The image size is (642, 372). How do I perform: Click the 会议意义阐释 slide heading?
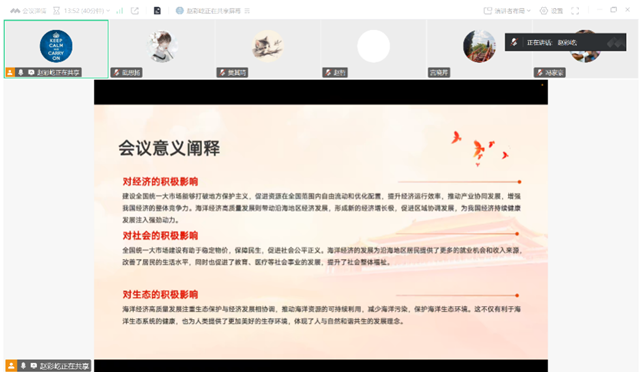[x=169, y=148]
